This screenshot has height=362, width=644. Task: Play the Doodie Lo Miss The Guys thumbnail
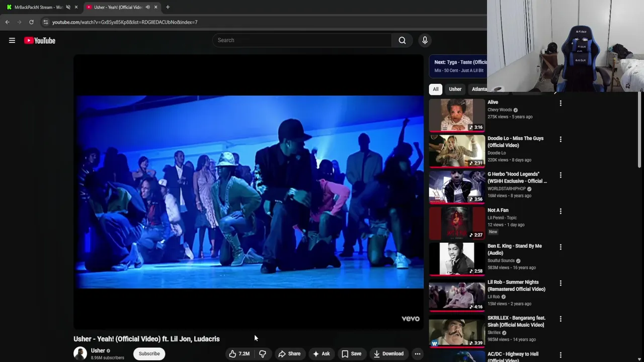[457, 151]
